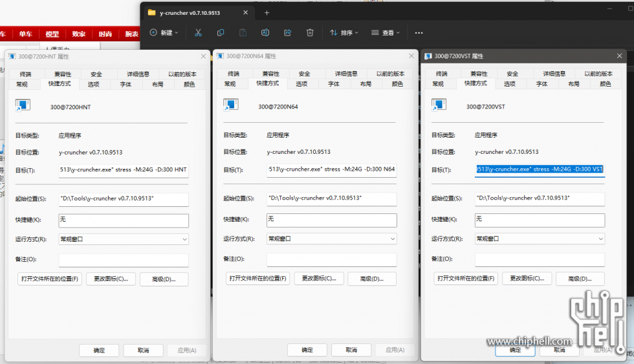The height and width of the screenshot is (364, 634).
Task: Open the 排序 (Sort) dropdown in Explorer
Action: coord(344,33)
